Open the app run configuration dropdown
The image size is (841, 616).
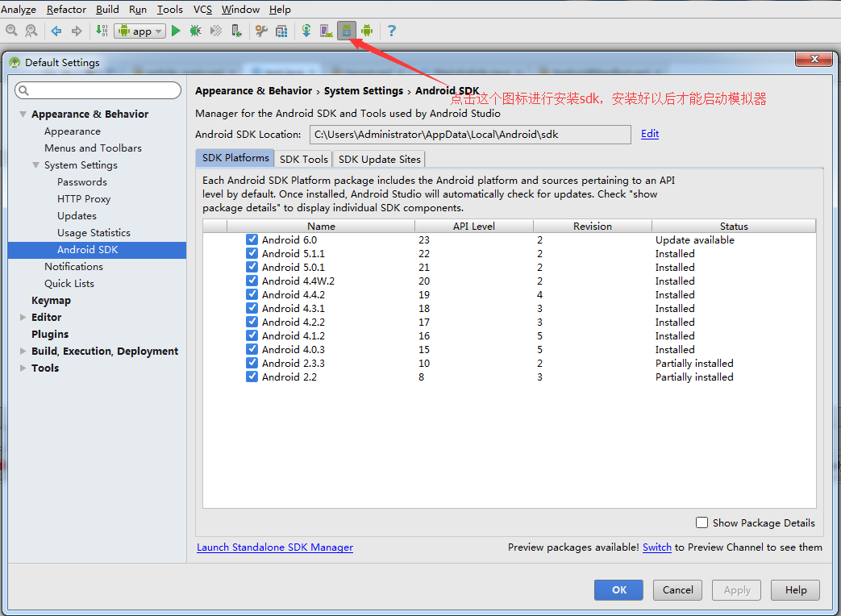(140, 31)
